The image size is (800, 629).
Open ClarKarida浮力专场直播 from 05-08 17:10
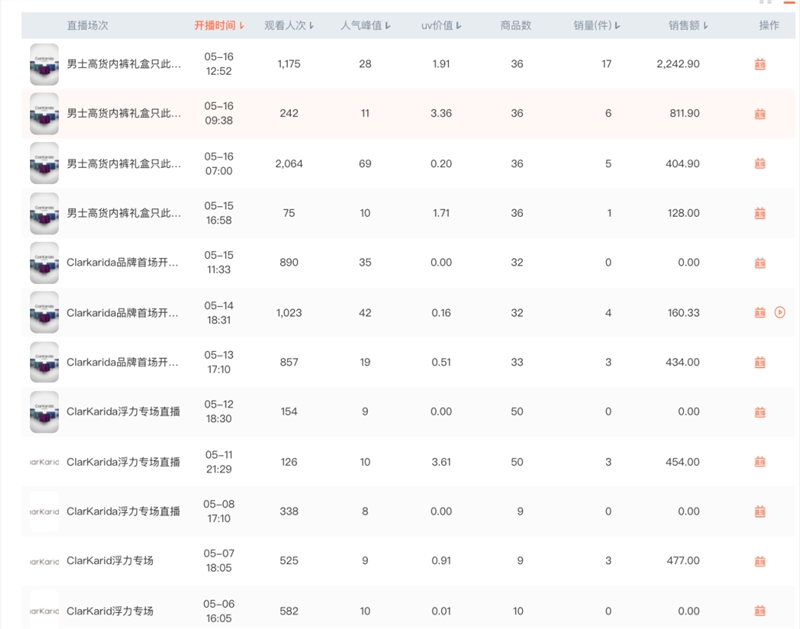(x=123, y=511)
